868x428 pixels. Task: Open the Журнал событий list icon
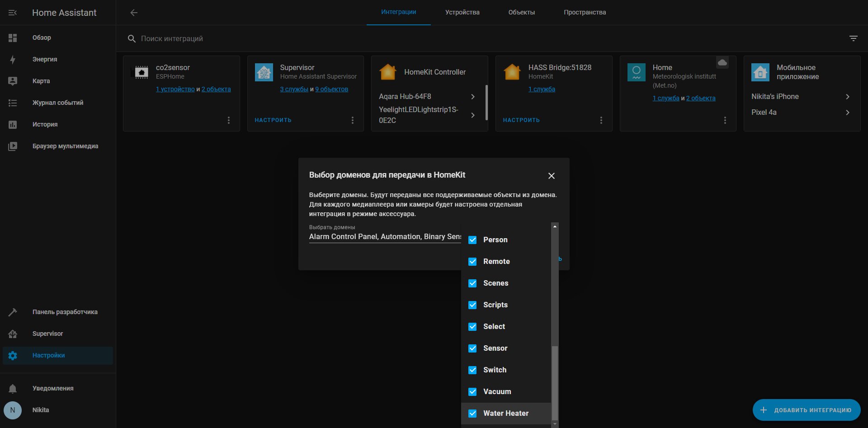tap(13, 103)
